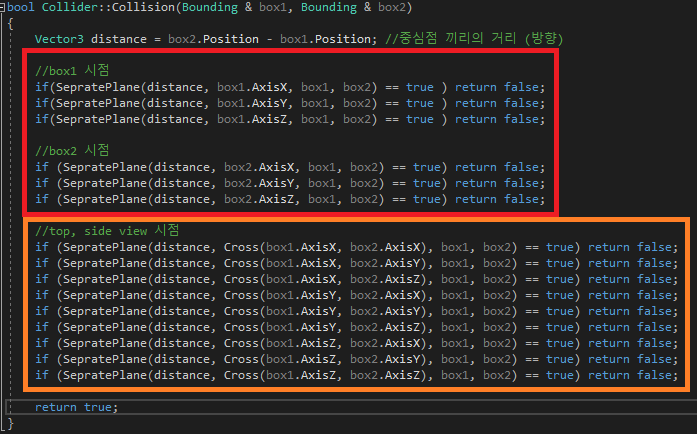Click the 'Bounding & box1' parameter
This screenshot has height=434, width=697.
click(x=235, y=8)
